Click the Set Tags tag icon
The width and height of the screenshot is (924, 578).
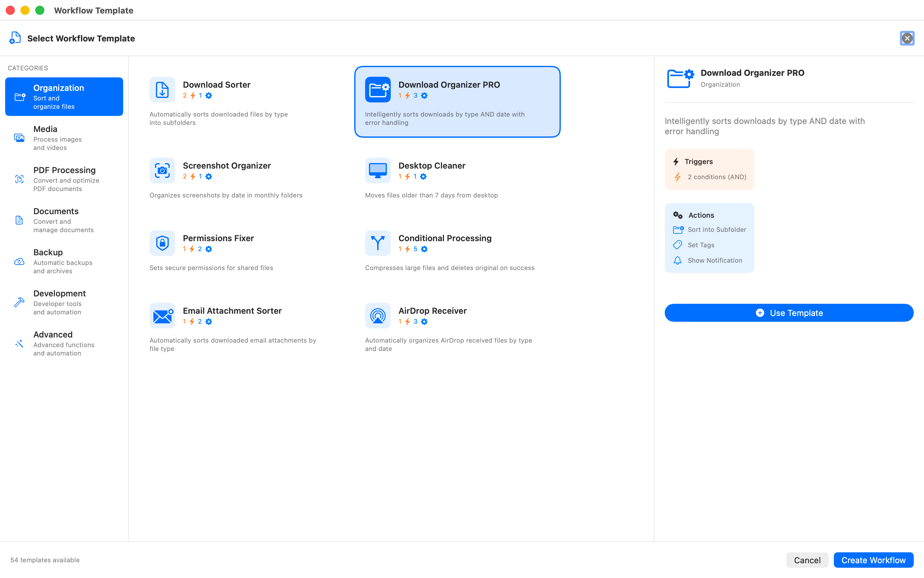click(x=677, y=245)
